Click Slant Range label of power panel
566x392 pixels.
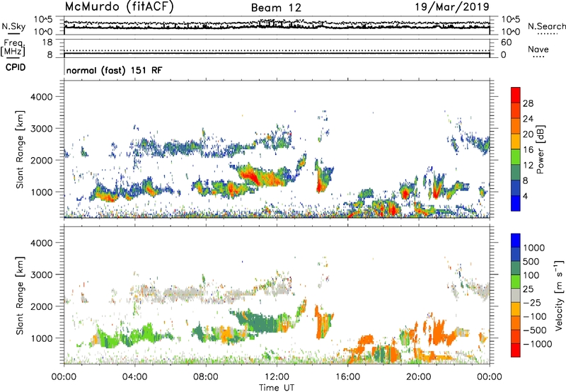(20, 149)
